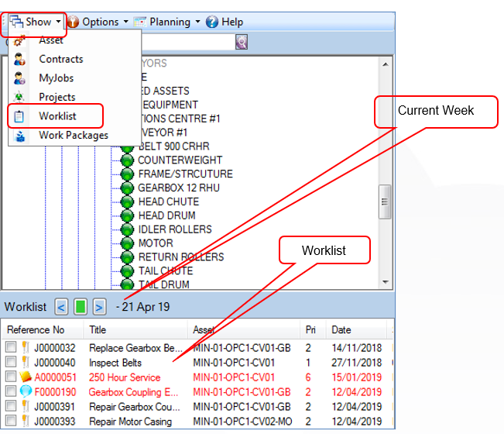Image resolution: width=504 pixels, height=434 pixels.
Task: Click the Worklist clipboard icon
Action: pyautogui.click(x=19, y=116)
